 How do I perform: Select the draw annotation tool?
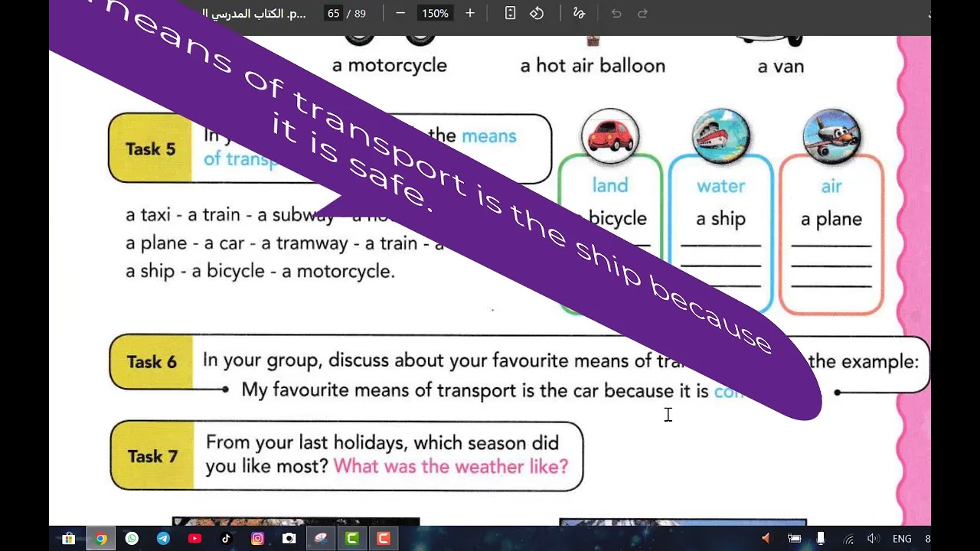click(579, 13)
